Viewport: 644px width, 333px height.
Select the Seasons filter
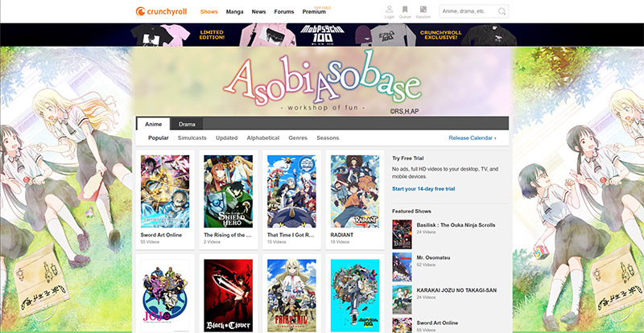tap(328, 138)
